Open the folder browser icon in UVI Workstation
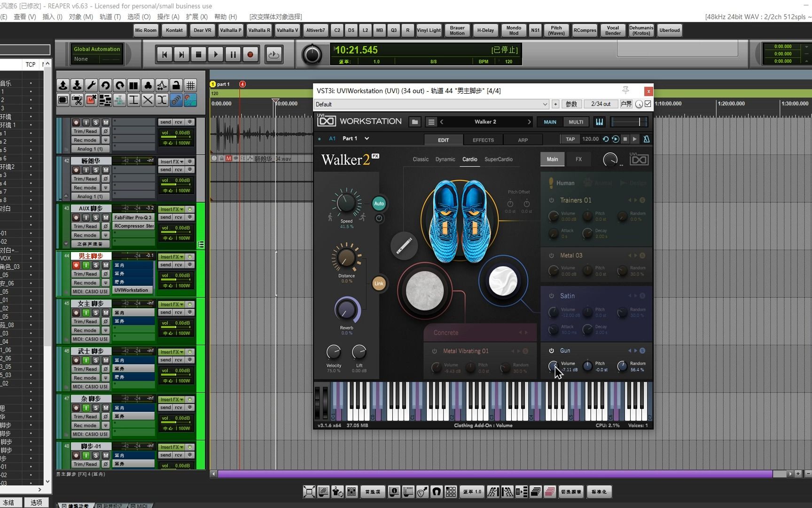 click(414, 122)
